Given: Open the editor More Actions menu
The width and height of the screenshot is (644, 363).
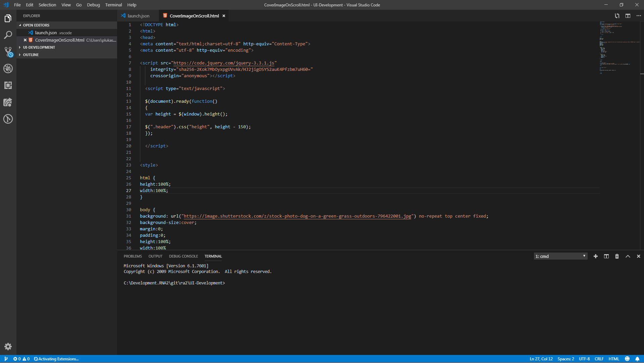Looking at the screenshot, I should (639, 16).
